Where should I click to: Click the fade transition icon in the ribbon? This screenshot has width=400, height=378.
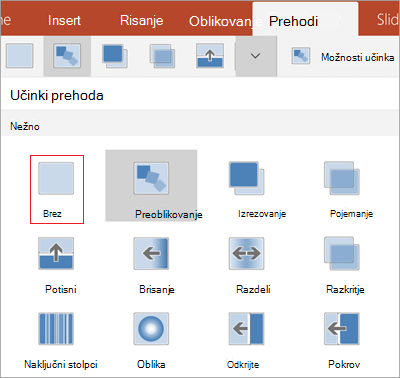point(162,56)
